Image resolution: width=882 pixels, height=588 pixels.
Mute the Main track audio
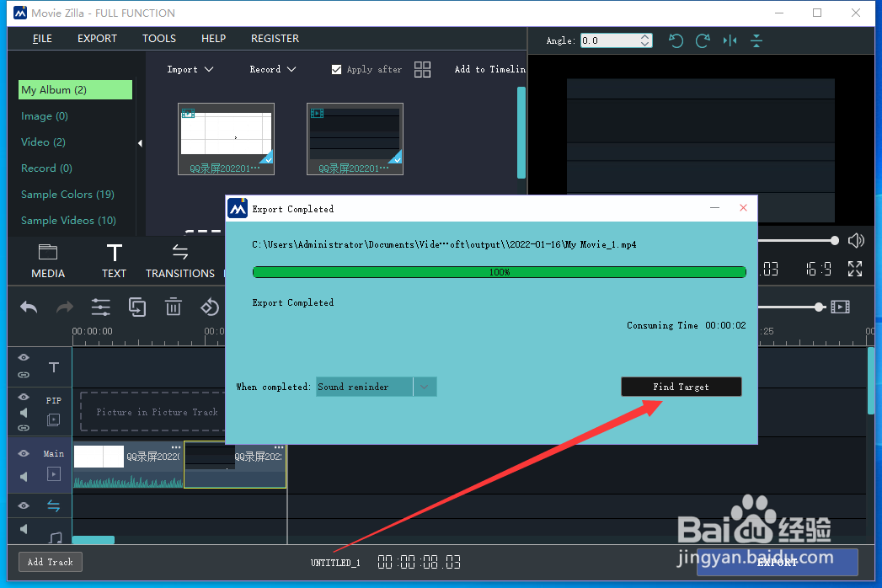(x=24, y=477)
